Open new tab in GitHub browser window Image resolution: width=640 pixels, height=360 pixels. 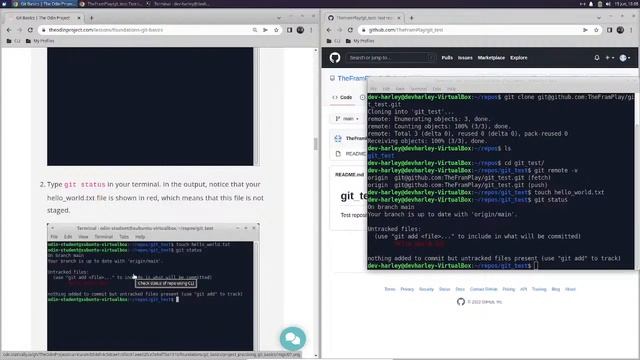point(411,18)
